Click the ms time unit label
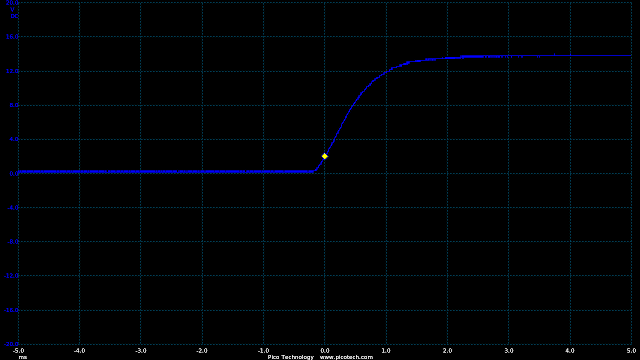640x360 pixels. click(23, 357)
